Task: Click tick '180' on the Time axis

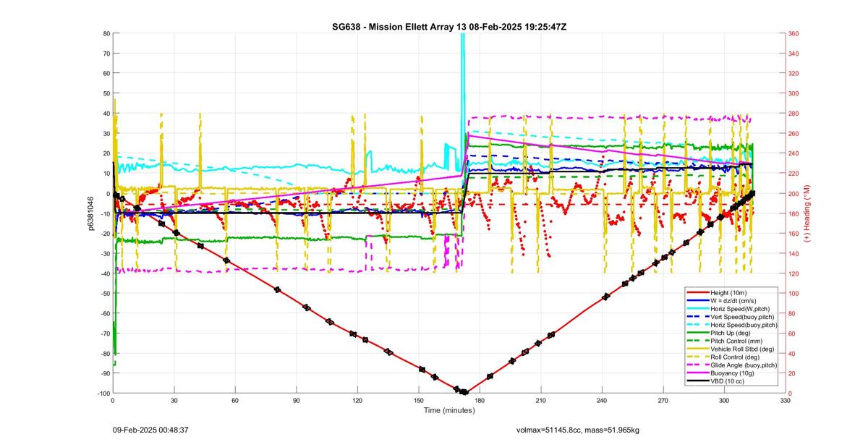Action: coord(480,399)
